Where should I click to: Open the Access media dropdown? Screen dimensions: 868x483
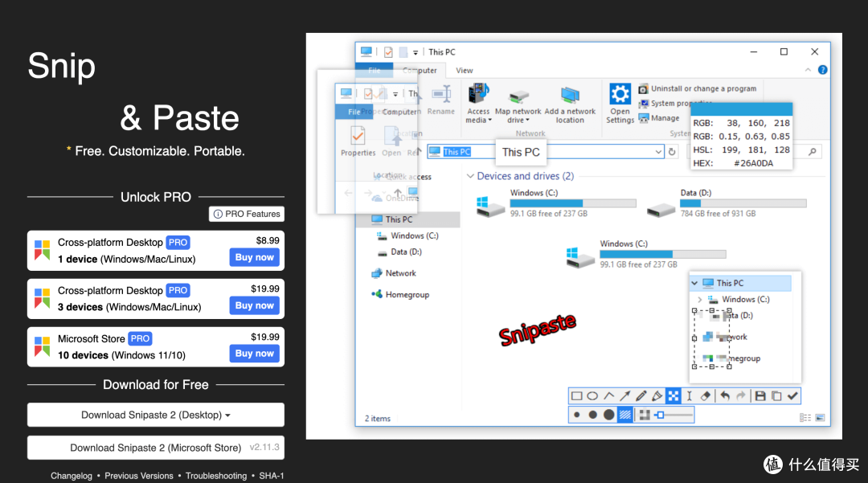pos(478,104)
